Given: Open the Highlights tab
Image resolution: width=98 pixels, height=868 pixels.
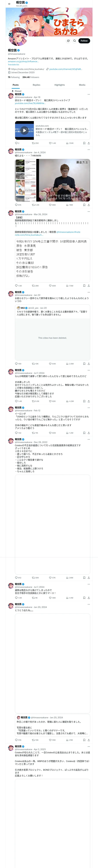Looking at the screenshot, I should click(60, 85).
